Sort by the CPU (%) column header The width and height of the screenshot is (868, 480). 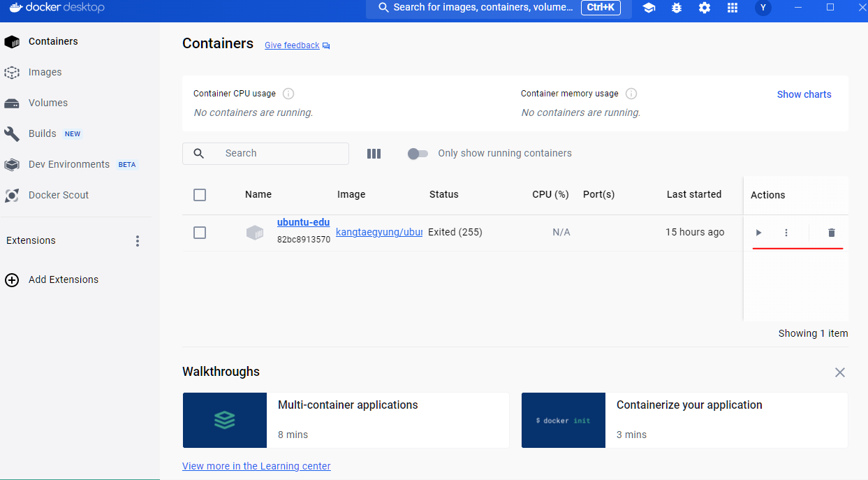pos(550,195)
